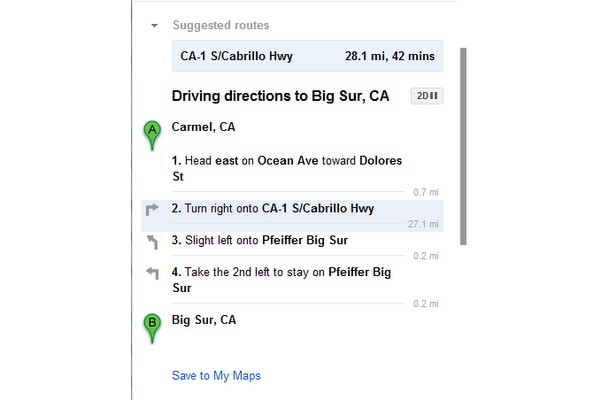Click the Carmel, CA starting point
Viewport: 600px width, 400px height.
click(x=203, y=127)
